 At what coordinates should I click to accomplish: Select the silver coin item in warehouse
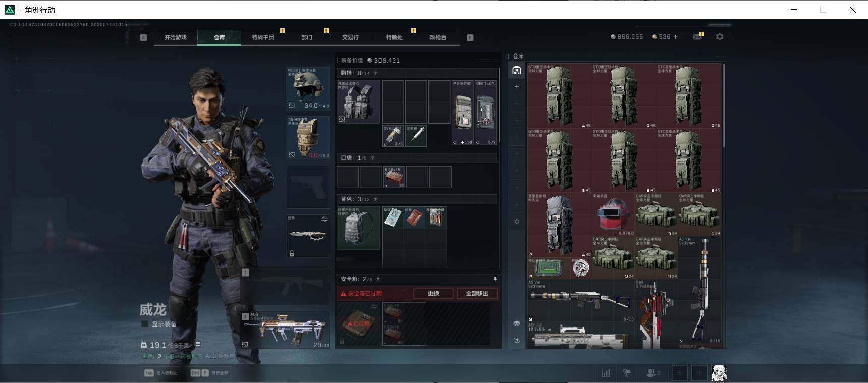coord(581,268)
